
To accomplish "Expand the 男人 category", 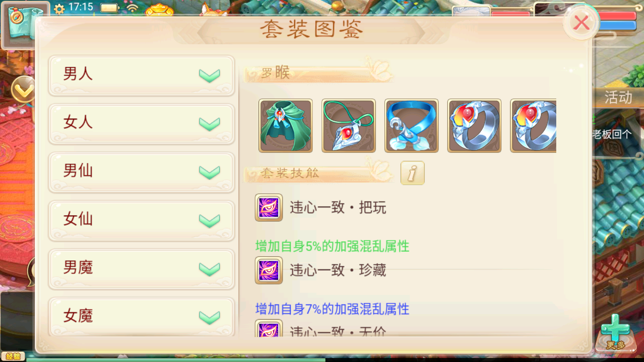I will pyautogui.click(x=141, y=75).
